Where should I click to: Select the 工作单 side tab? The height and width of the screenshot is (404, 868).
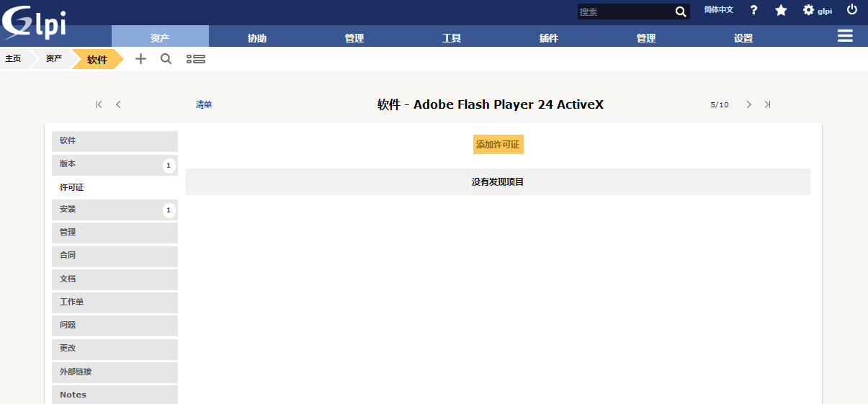[115, 302]
